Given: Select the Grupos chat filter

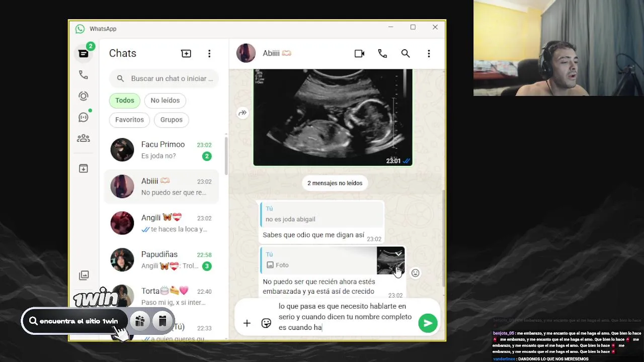Looking at the screenshot, I should [x=172, y=120].
